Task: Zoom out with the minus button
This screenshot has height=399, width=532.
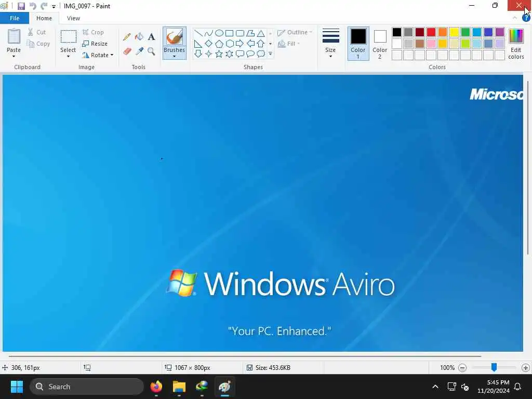Action: 462,368
